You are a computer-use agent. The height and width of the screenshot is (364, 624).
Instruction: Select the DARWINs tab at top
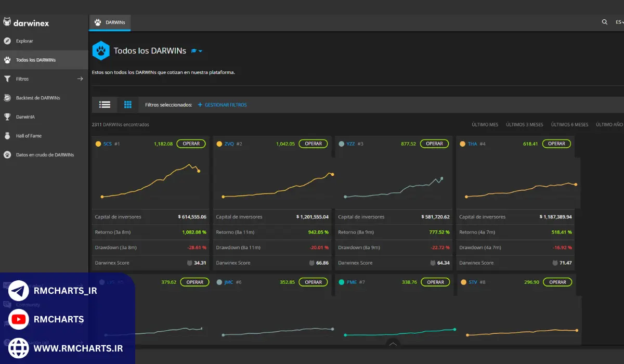(110, 23)
